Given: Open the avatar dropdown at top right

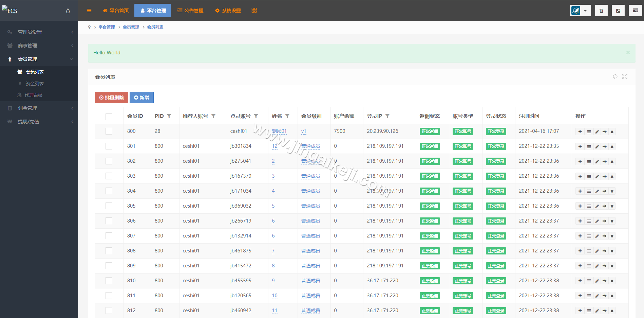Looking at the screenshot, I should pyautogui.click(x=585, y=11).
